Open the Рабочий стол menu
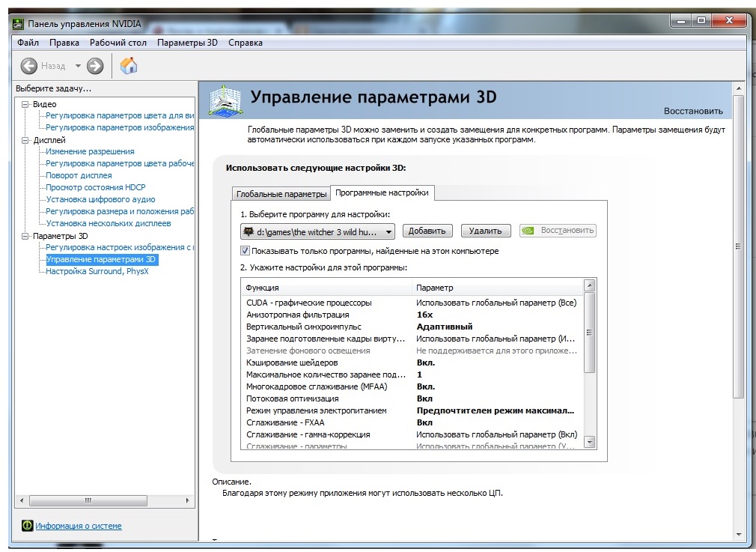This screenshot has width=756, height=552. click(x=118, y=43)
